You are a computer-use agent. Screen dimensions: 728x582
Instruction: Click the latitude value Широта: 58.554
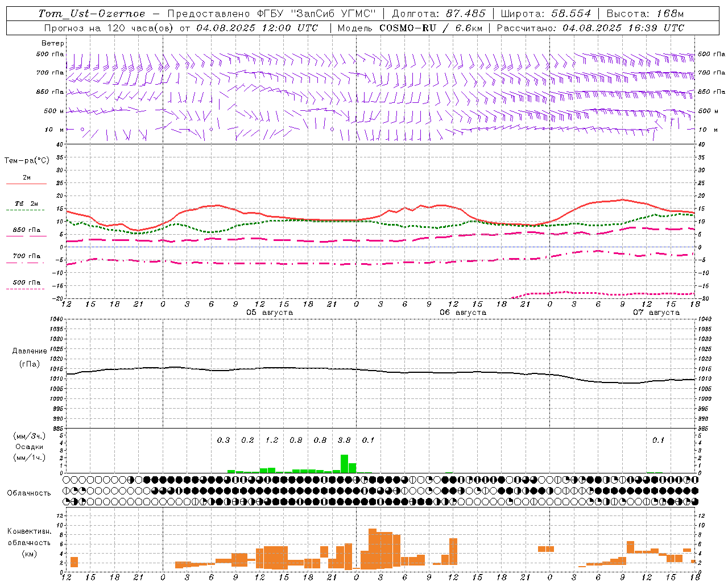pyautogui.click(x=545, y=14)
